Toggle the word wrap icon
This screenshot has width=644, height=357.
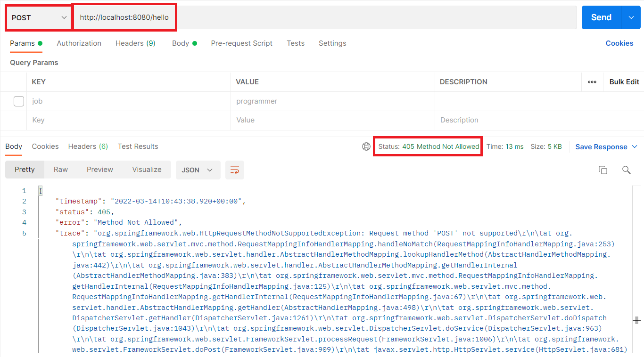click(234, 170)
